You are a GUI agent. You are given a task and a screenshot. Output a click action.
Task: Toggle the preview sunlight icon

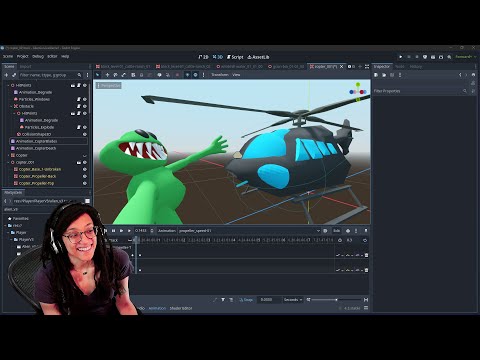187,75
